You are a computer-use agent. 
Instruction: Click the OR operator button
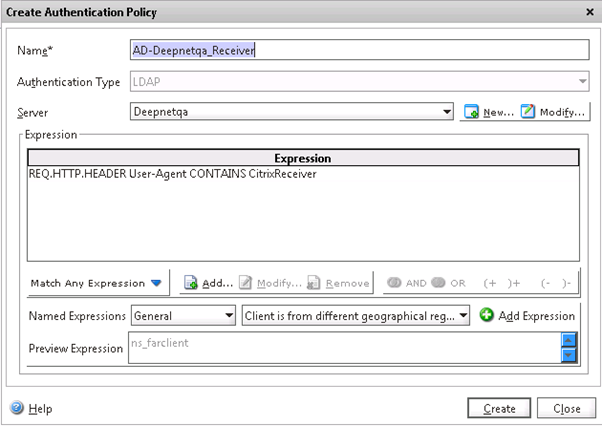pos(449,283)
